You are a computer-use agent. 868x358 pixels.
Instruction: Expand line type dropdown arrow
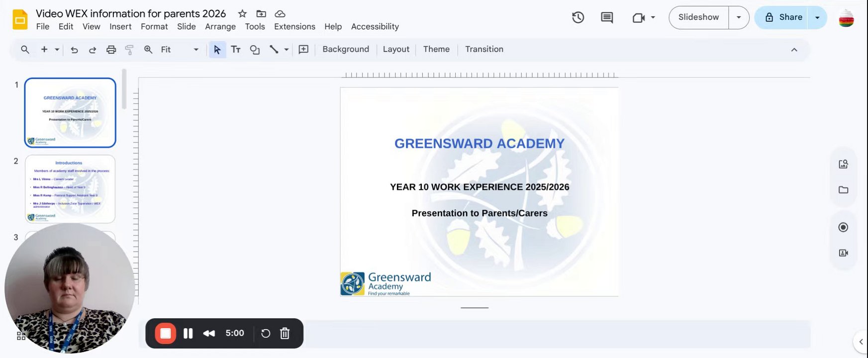point(287,49)
